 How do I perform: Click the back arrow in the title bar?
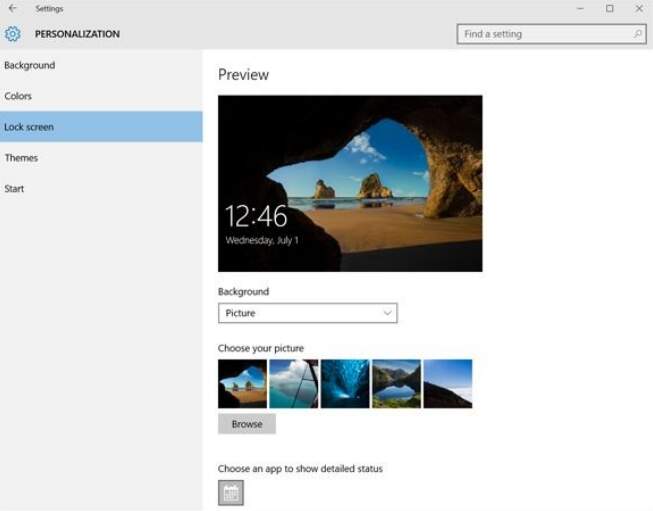pos(12,9)
